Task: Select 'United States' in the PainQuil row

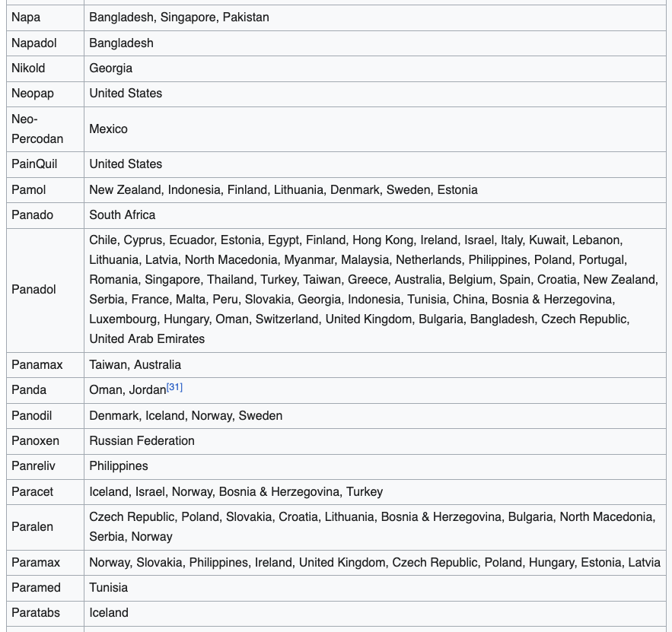Action: point(126,164)
